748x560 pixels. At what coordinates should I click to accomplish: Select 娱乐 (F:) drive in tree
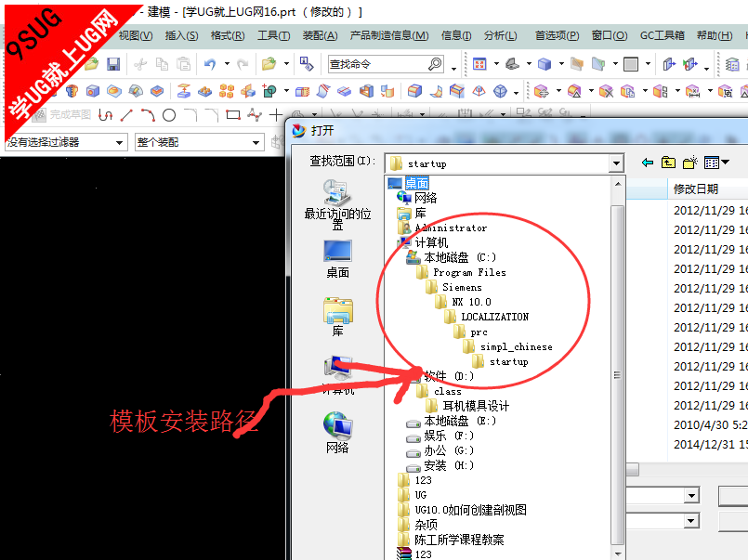[x=449, y=436]
